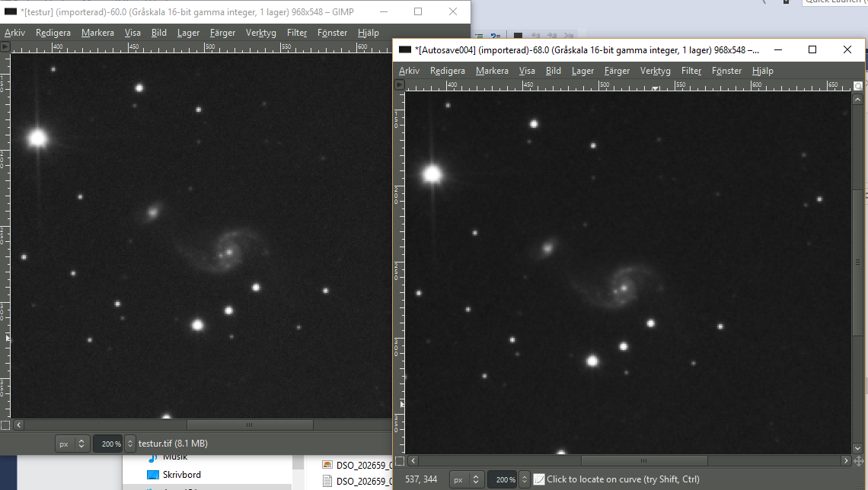
Task: Open the Filter menu in testur window
Action: pos(297,33)
